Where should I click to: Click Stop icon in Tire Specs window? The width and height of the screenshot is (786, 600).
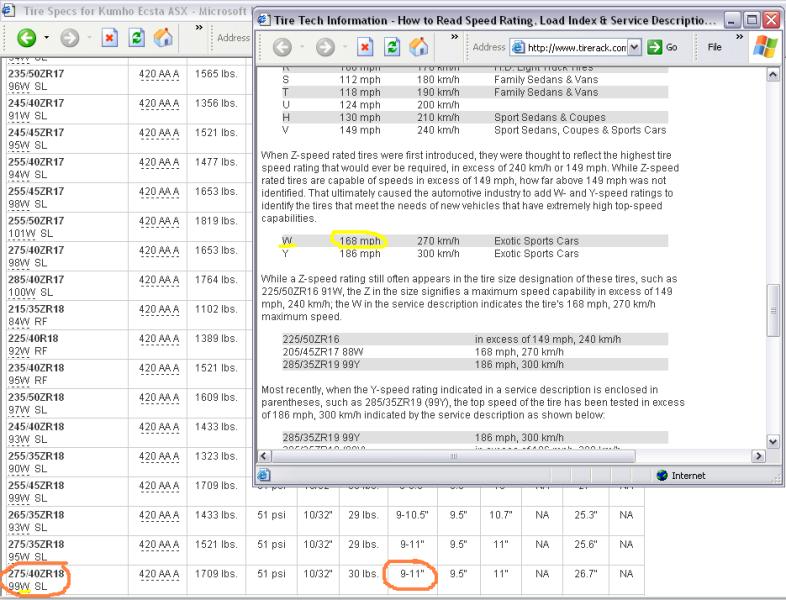109,39
